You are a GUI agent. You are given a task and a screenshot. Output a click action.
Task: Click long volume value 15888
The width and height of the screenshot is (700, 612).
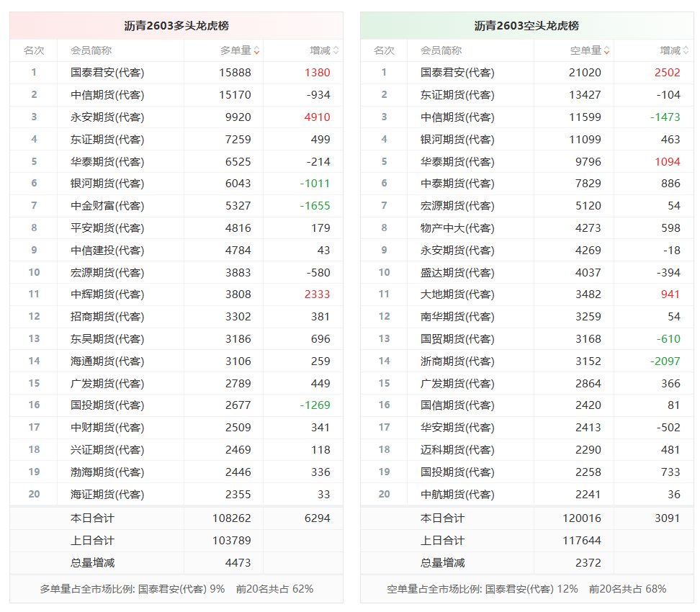pos(235,73)
